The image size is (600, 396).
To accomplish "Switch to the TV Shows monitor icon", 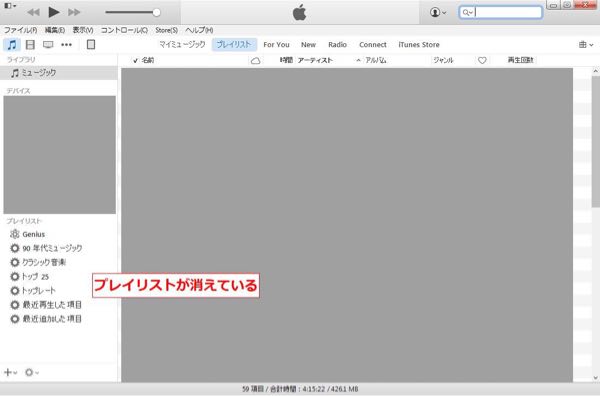I will [x=48, y=45].
